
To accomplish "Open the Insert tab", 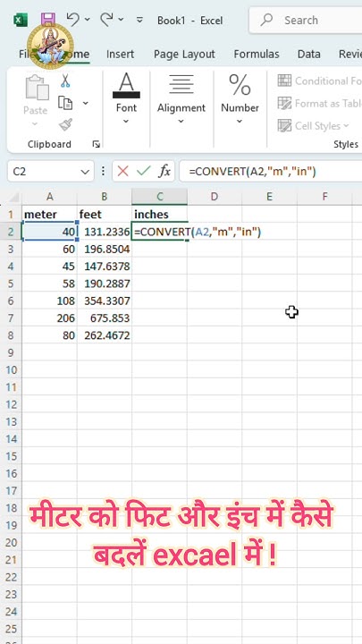I will pyautogui.click(x=120, y=55).
